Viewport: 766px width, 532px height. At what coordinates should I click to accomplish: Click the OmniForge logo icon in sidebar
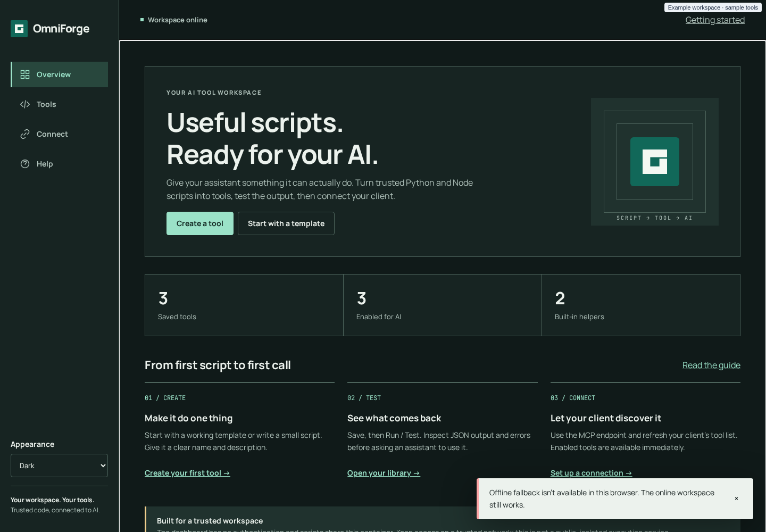coord(19,29)
